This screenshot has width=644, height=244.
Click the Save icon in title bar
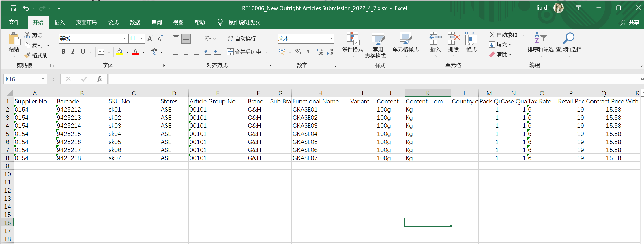13,8
